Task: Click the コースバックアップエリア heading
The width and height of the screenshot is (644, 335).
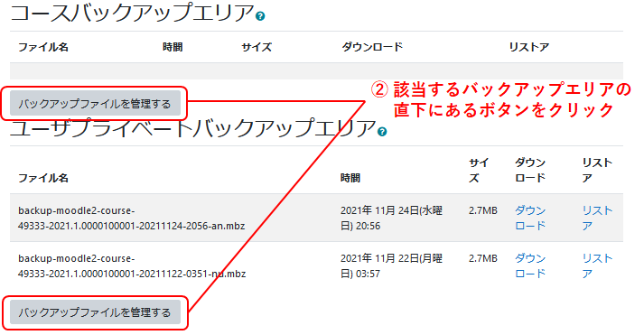Action: tap(132, 13)
